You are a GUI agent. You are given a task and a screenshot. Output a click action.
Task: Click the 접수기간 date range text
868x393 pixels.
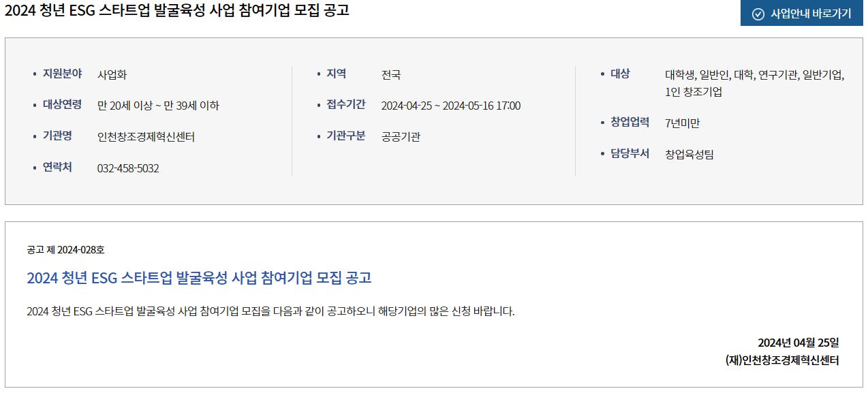[450, 106]
